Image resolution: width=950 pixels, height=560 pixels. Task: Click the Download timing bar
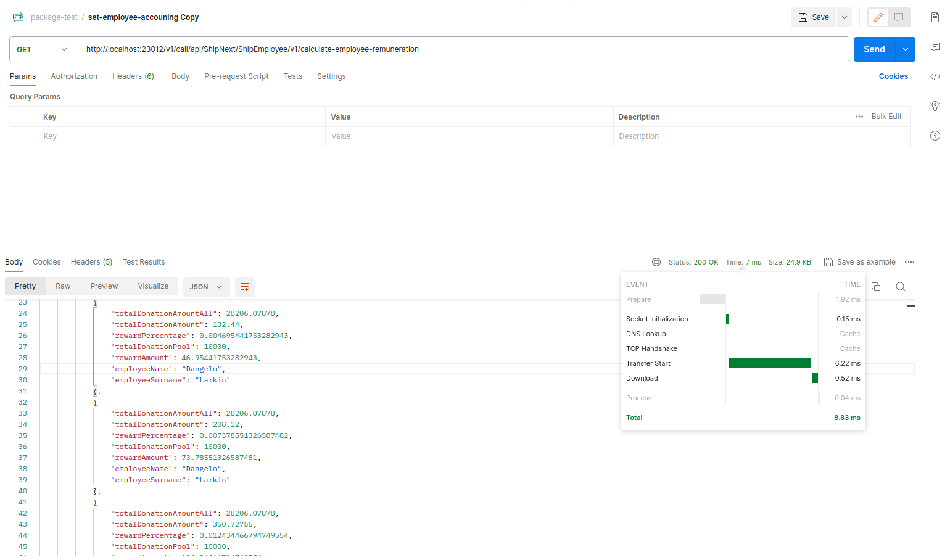click(815, 378)
